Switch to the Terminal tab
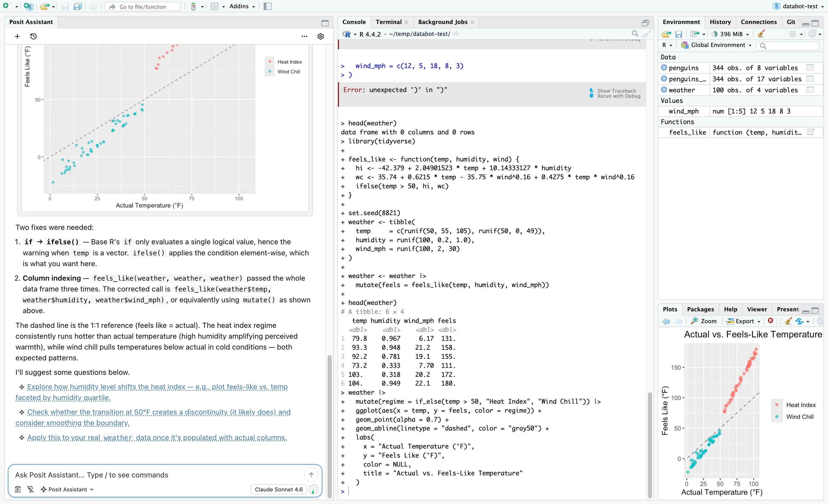 click(389, 22)
